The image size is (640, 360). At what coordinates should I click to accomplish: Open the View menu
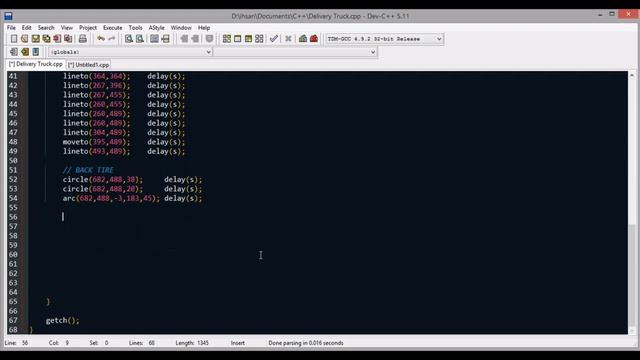pyautogui.click(x=67, y=28)
